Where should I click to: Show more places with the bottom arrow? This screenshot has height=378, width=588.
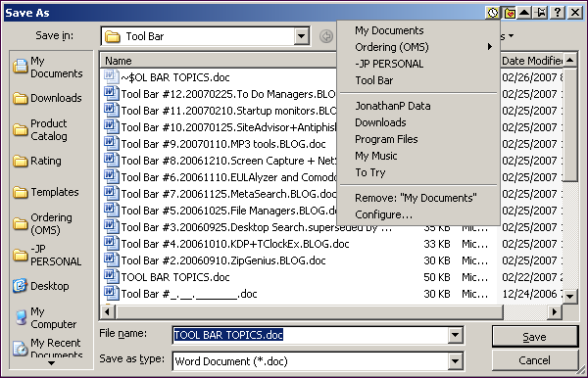click(x=51, y=363)
